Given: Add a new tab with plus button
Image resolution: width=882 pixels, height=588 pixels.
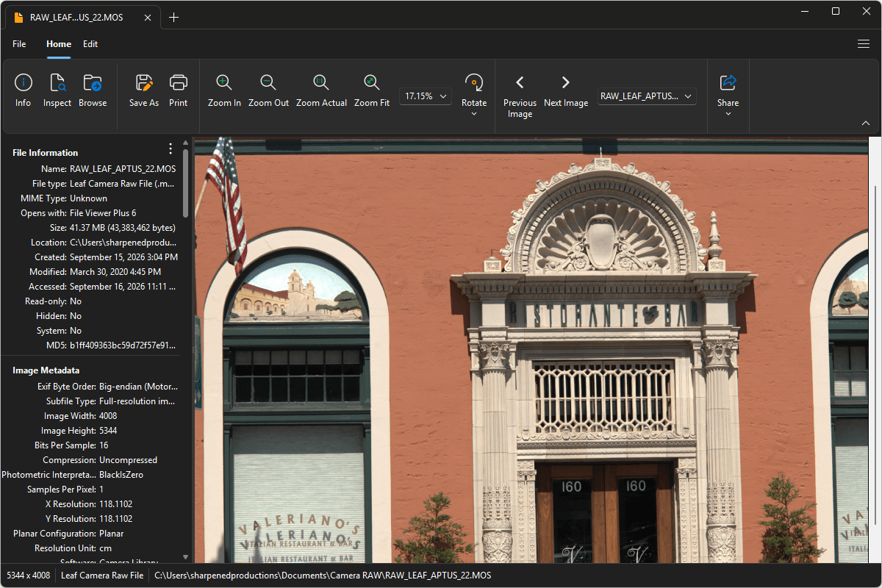Looking at the screenshot, I should point(173,17).
